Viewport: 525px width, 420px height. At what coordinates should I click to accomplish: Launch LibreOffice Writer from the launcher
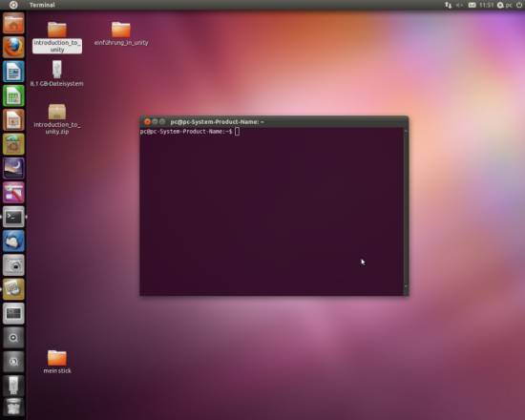coord(13,72)
